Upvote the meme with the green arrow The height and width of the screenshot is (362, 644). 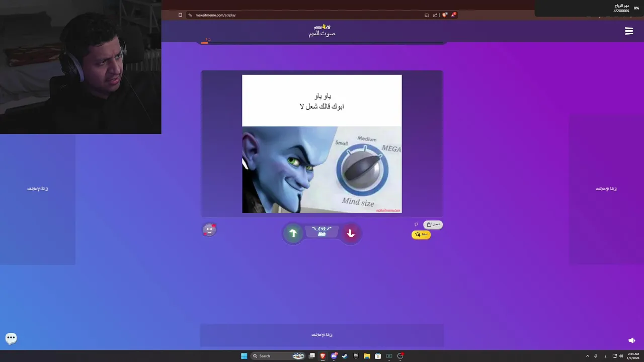click(x=293, y=233)
